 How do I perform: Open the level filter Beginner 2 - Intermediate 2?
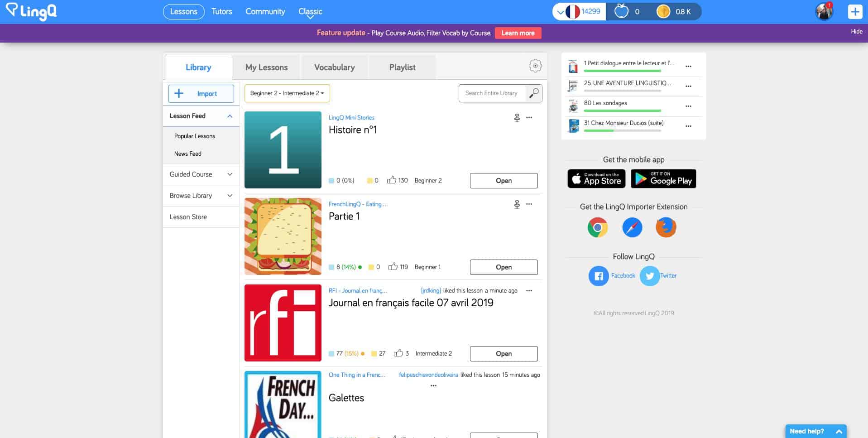pyautogui.click(x=287, y=93)
